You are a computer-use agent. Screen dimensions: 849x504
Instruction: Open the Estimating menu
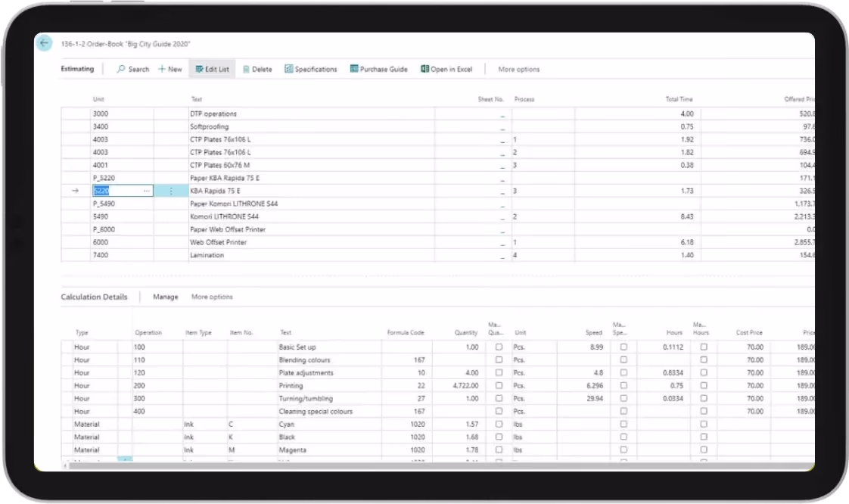[x=77, y=69]
